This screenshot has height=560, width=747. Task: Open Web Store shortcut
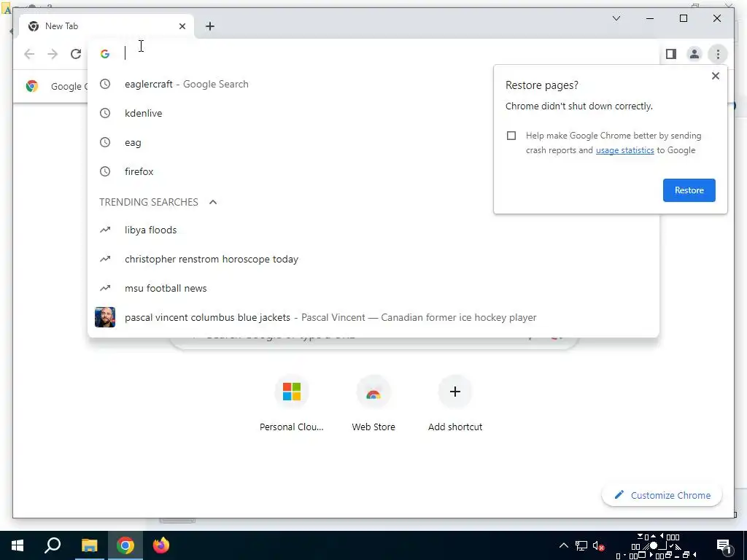click(373, 402)
